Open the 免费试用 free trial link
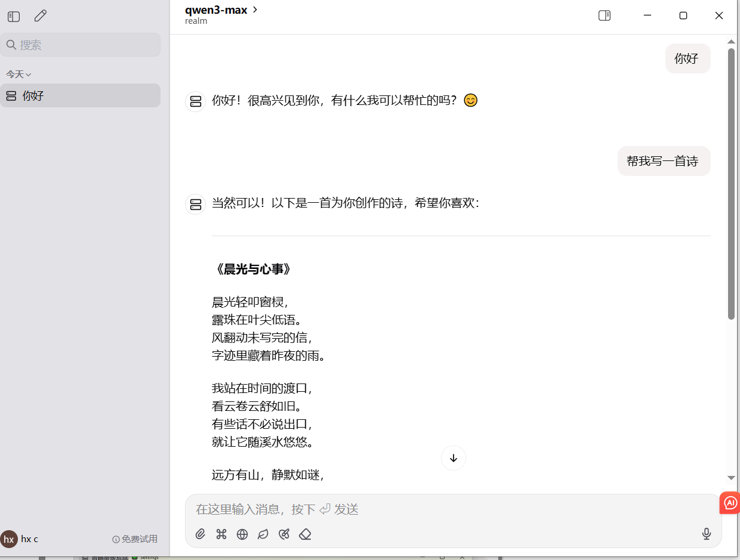Image resolution: width=740 pixels, height=560 pixels. pos(134,539)
